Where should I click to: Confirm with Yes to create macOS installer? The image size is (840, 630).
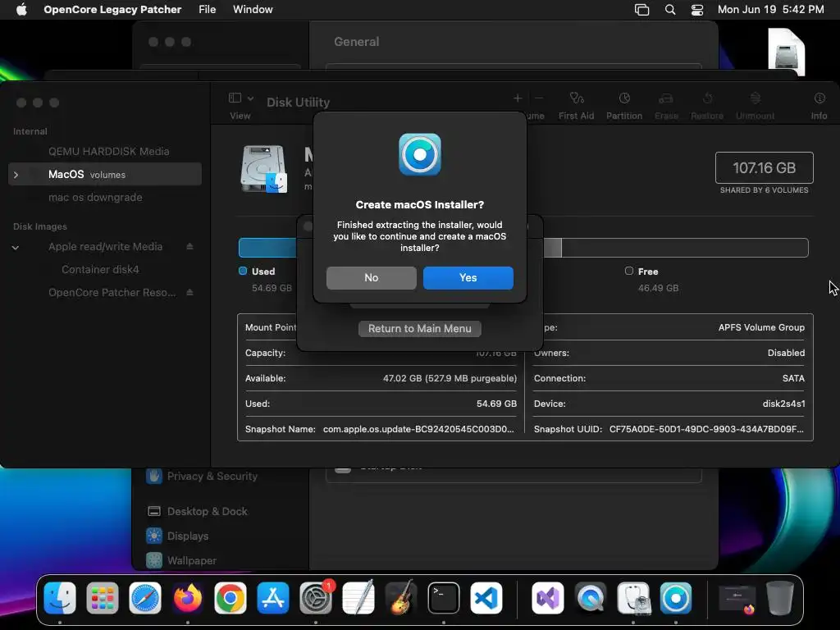pos(468,277)
